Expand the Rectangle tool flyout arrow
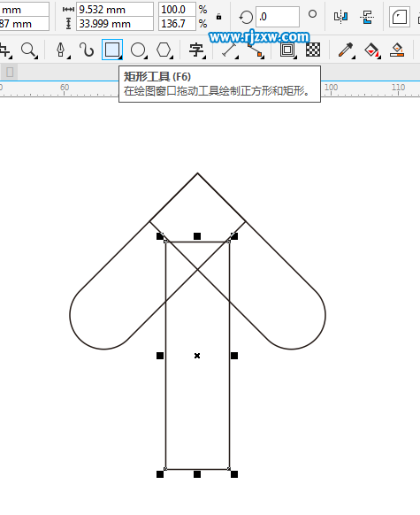Image resolution: width=420 pixels, height=515 pixels. point(120,58)
